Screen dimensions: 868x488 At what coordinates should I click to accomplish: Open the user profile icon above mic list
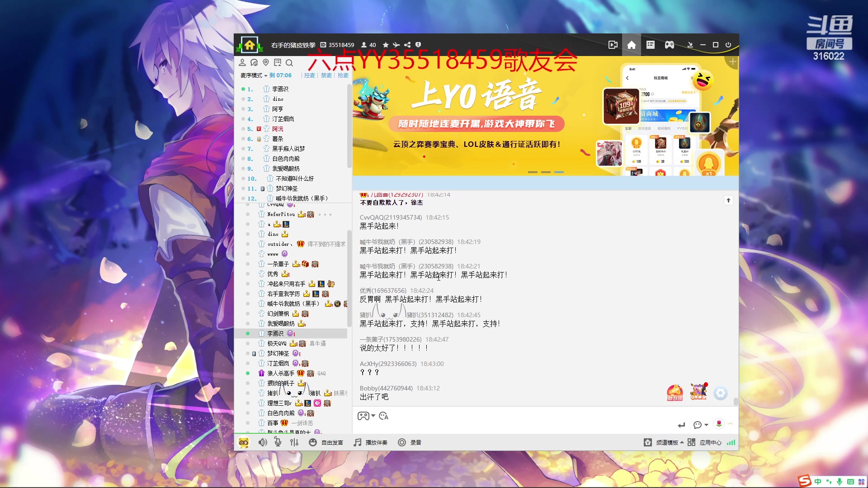(x=242, y=63)
